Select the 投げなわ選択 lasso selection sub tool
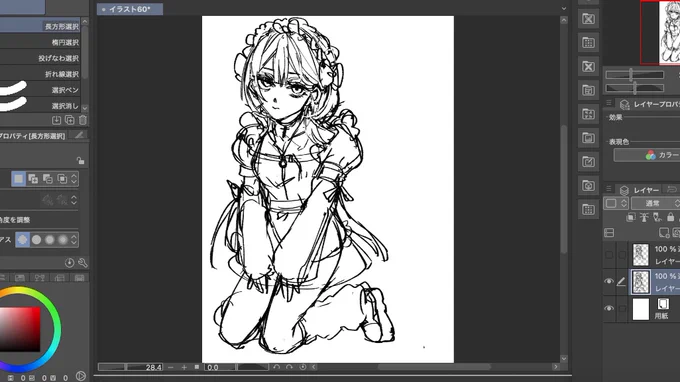680x382 pixels. point(40,58)
